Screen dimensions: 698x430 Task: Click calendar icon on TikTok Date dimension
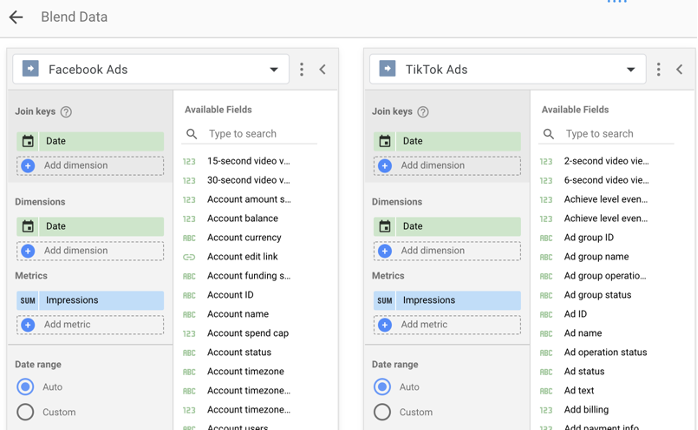pyautogui.click(x=385, y=227)
